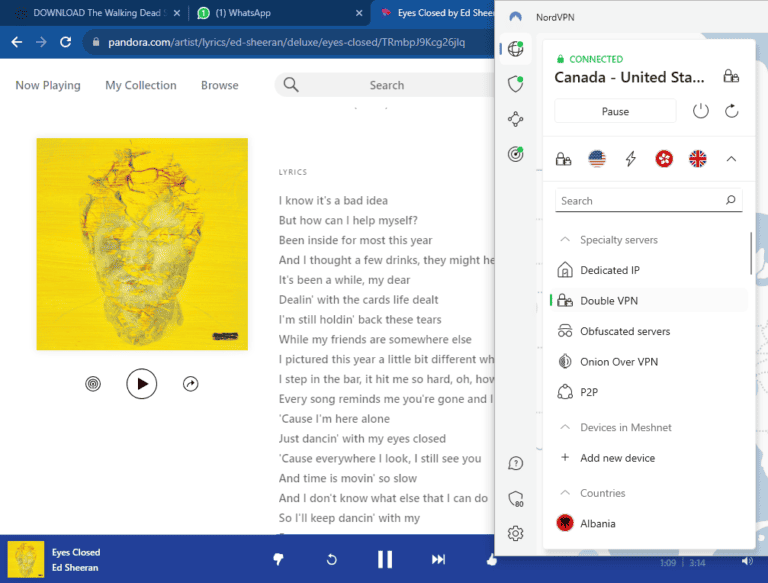Click the NordVPN server Search field
768x583 pixels.
pos(640,201)
